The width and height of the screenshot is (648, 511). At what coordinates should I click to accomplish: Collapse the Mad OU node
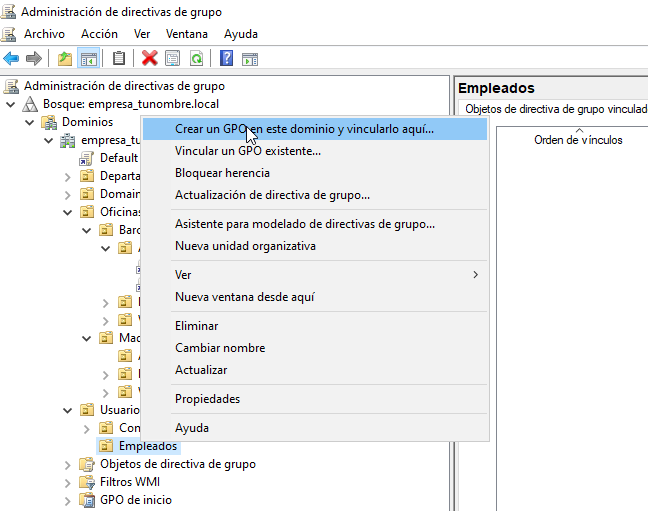tap(87, 339)
